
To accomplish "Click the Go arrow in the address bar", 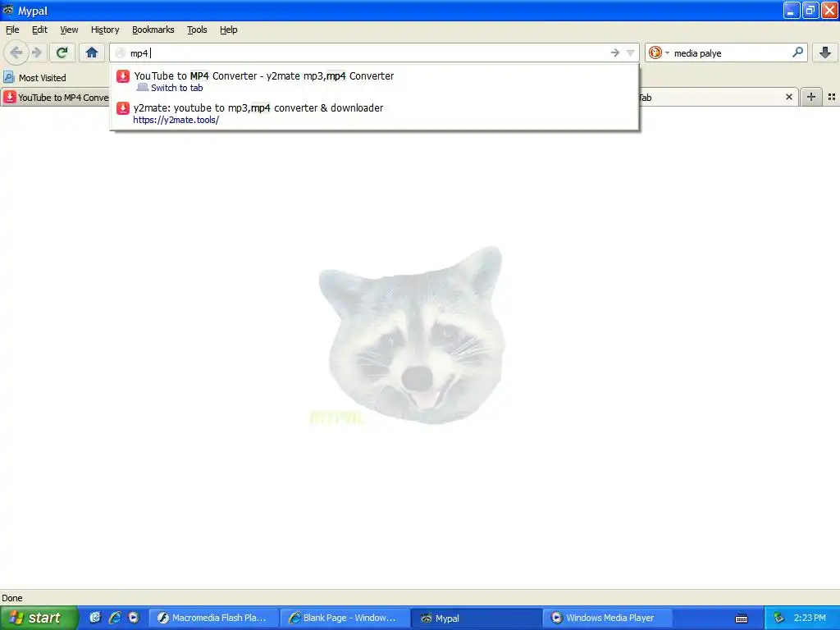I will pyautogui.click(x=615, y=52).
